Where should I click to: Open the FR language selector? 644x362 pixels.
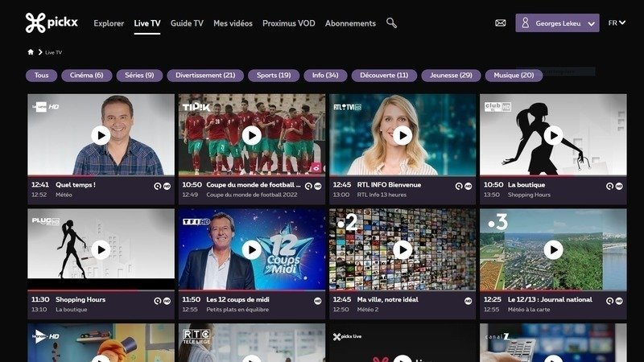tap(617, 23)
